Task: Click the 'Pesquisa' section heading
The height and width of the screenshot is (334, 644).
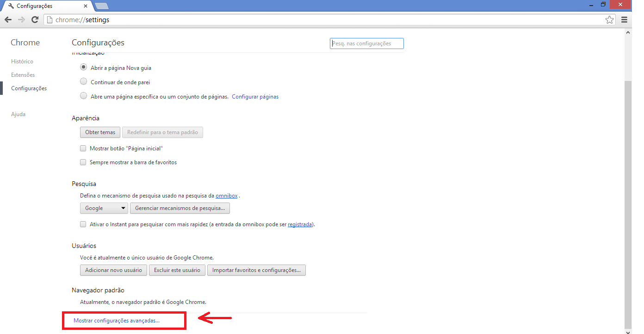Action: [84, 184]
